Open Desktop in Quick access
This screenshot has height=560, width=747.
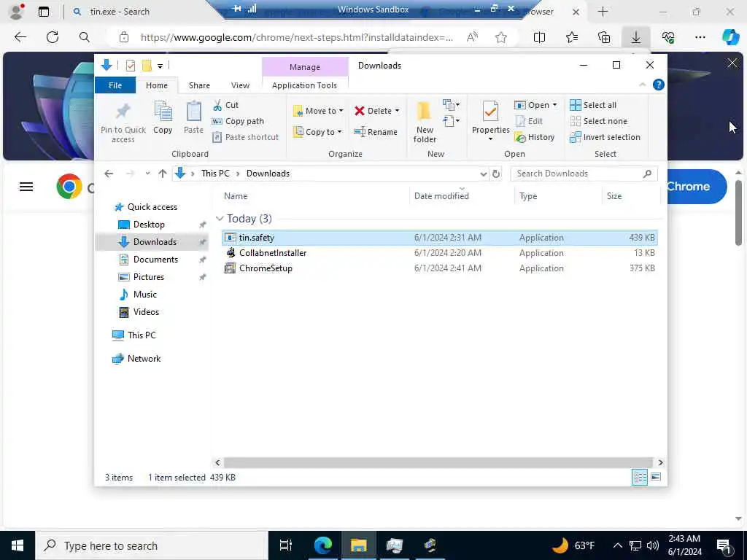coord(149,225)
